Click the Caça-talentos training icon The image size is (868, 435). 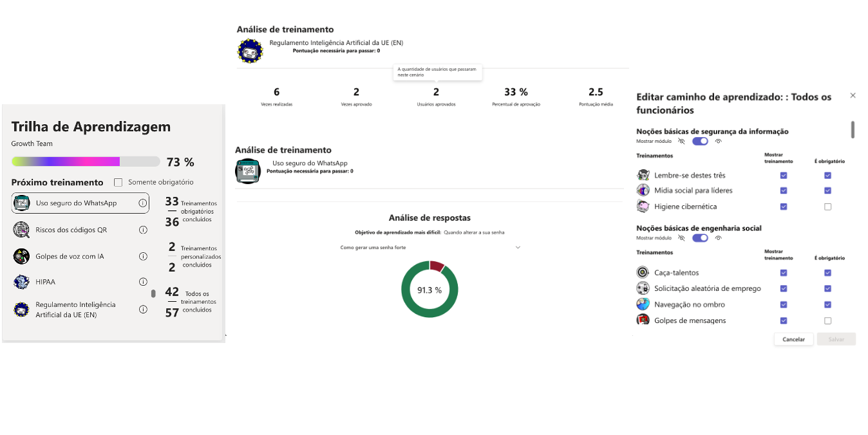(x=643, y=273)
